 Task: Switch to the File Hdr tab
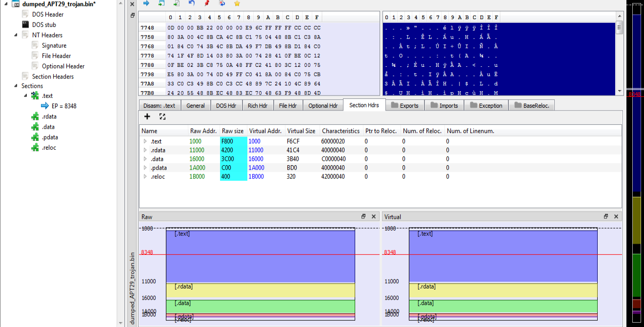pos(288,106)
